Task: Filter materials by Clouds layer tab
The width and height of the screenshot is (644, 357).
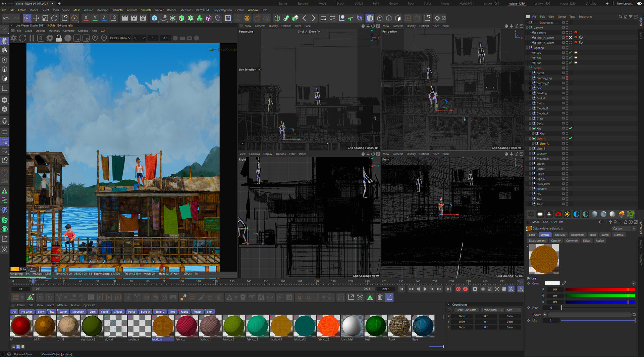Action: tap(118, 312)
